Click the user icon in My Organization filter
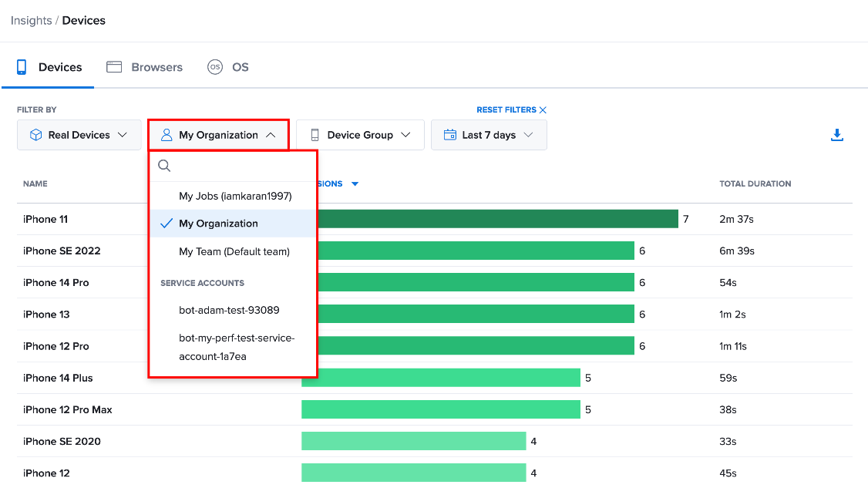The width and height of the screenshot is (868, 488). click(166, 135)
